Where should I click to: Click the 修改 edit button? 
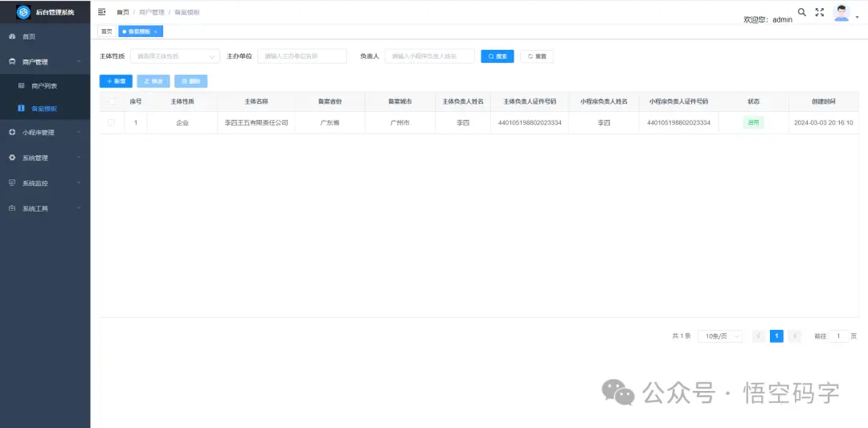coord(154,81)
